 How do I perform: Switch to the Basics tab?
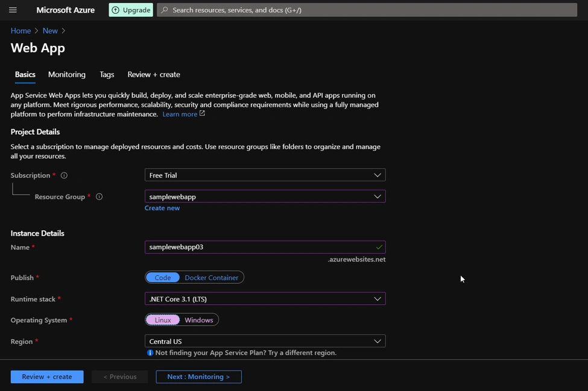tap(25, 75)
